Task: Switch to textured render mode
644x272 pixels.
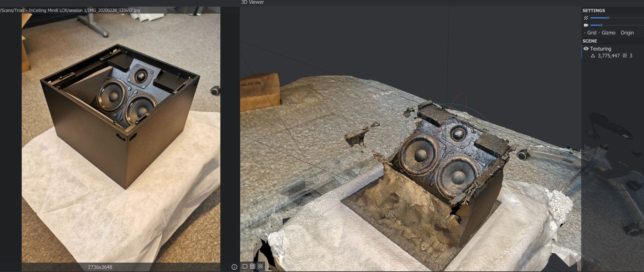Action: (260, 266)
